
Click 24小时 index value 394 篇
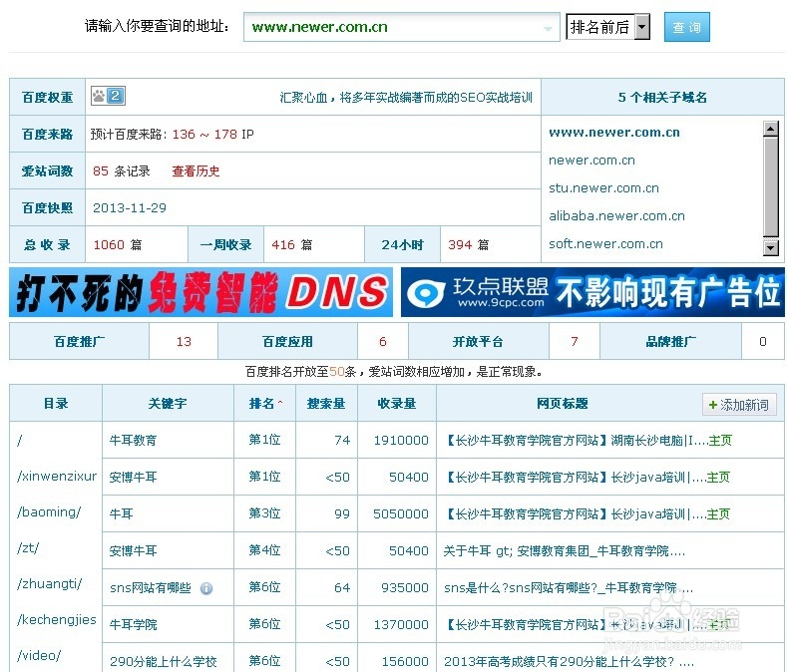[x=468, y=245]
